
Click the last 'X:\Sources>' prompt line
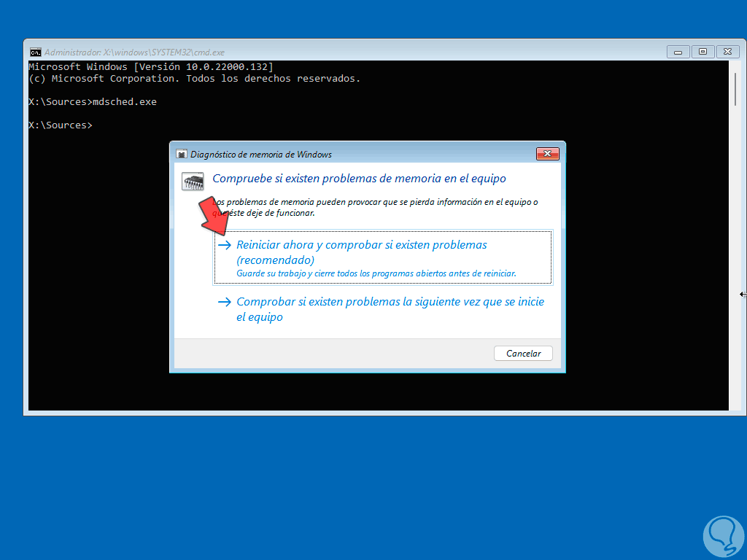point(61,125)
